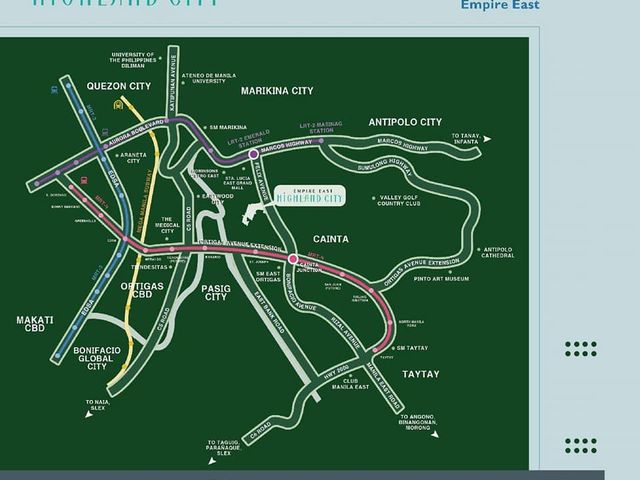
Task: Click the arrow under To NAIA, SLEX
Action: pyautogui.click(x=89, y=415)
